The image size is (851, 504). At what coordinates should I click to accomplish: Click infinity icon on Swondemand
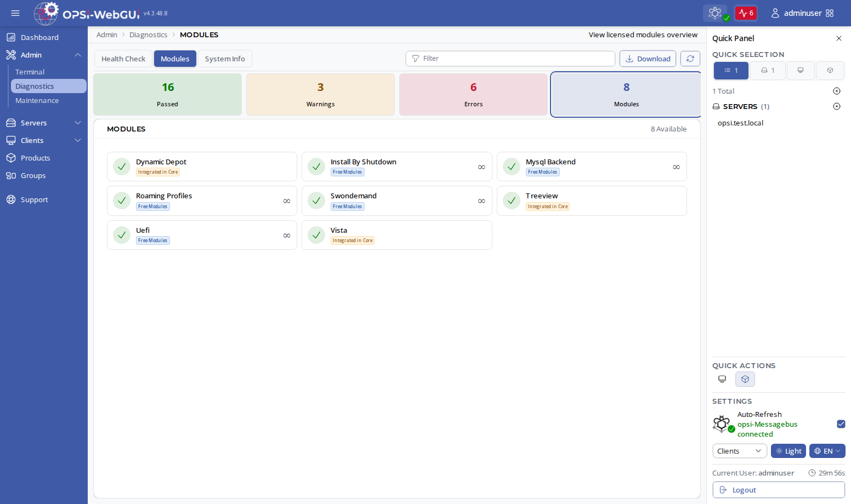click(x=481, y=201)
